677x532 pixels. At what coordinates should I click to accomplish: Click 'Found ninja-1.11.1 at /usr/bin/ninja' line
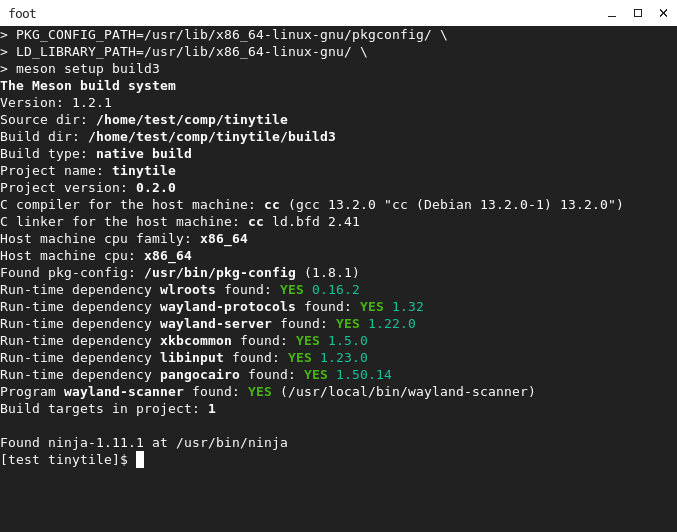pos(144,443)
